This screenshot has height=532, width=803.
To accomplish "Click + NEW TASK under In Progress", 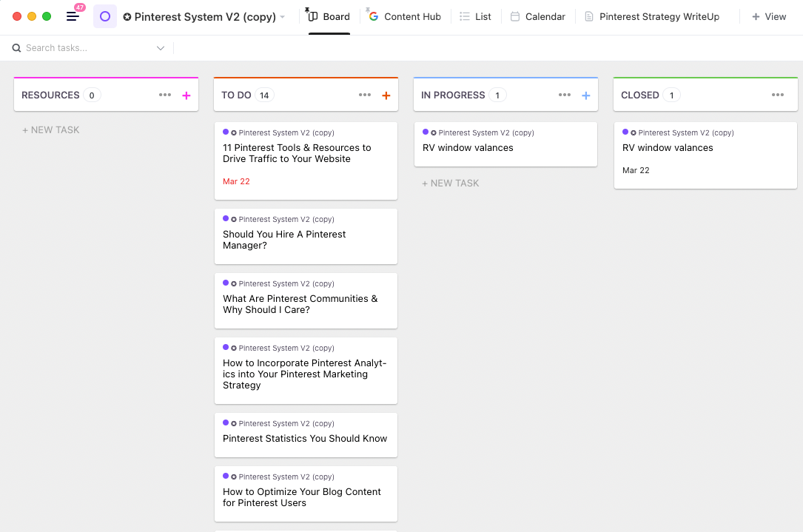I will [450, 183].
